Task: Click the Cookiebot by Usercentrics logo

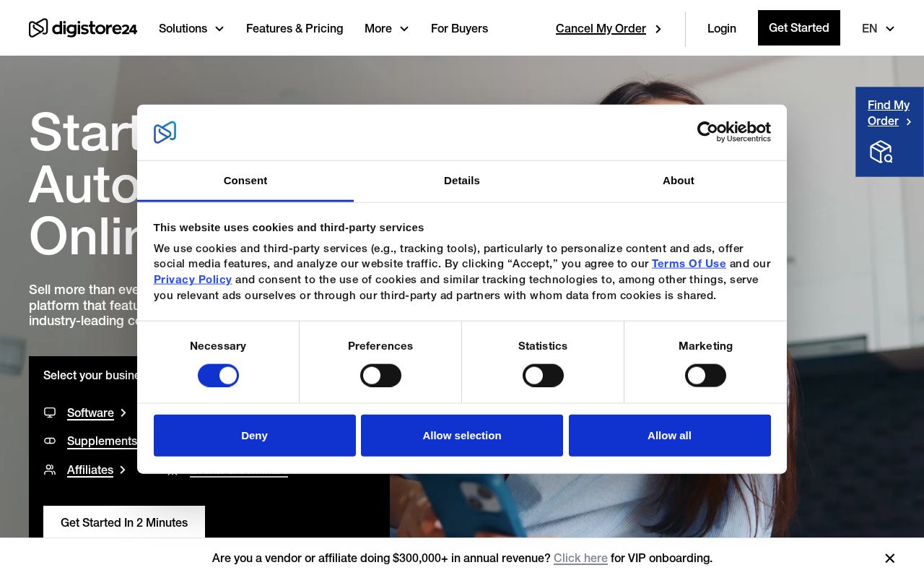Action: (x=734, y=132)
